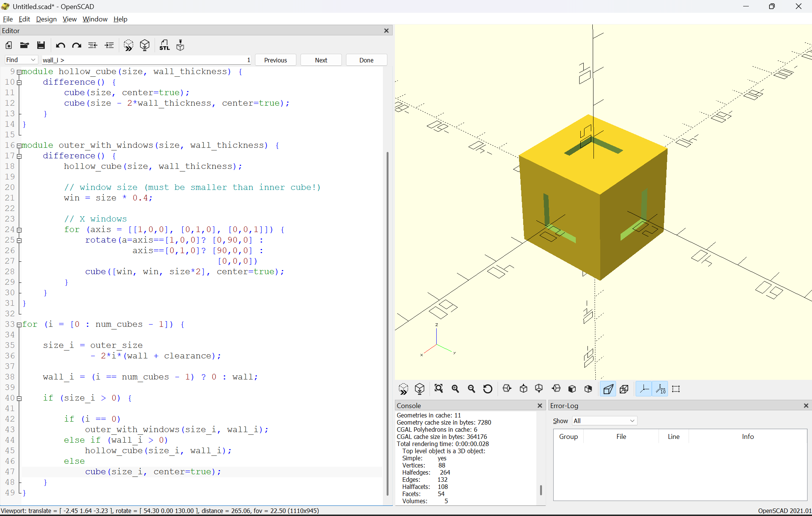This screenshot has width=812, height=516.
Task: Toggle the scale markers in viewport
Action: pyautogui.click(x=660, y=389)
